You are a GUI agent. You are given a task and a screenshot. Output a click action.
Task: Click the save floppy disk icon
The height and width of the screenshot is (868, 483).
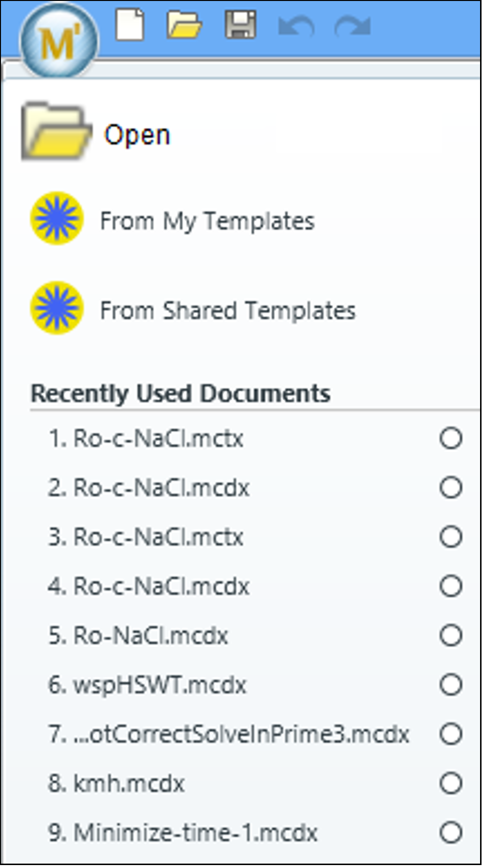(241, 25)
